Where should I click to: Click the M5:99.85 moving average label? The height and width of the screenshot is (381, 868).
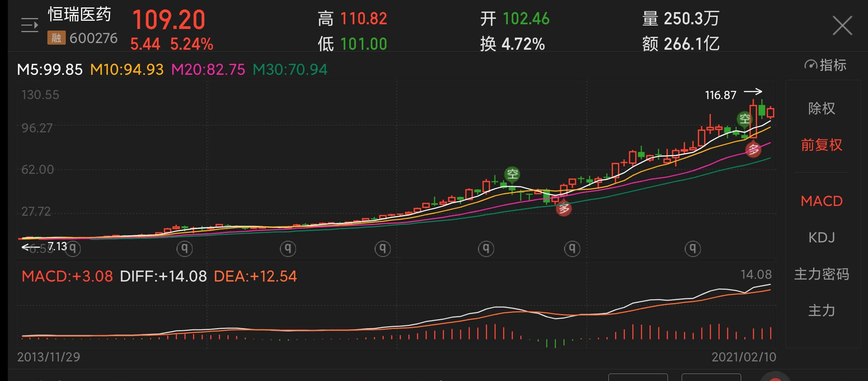(50, 70)
